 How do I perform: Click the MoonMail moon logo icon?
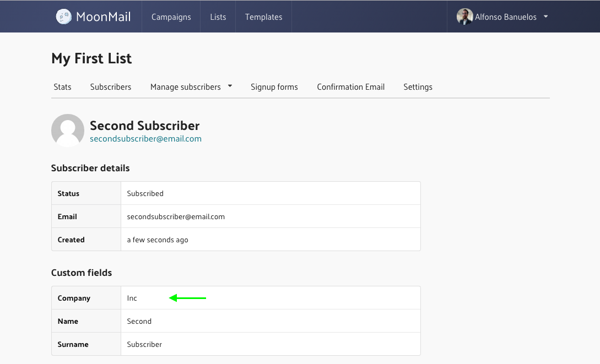coord(63,17)
